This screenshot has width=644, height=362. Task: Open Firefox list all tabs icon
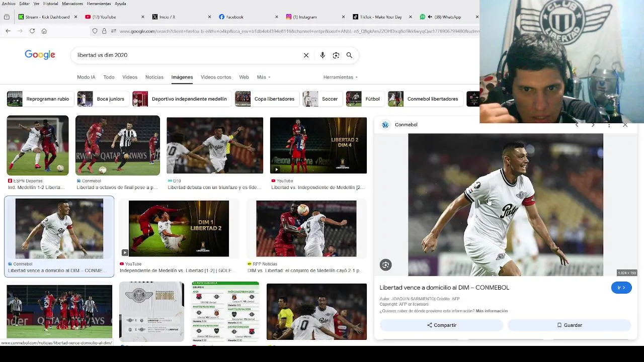7,17
